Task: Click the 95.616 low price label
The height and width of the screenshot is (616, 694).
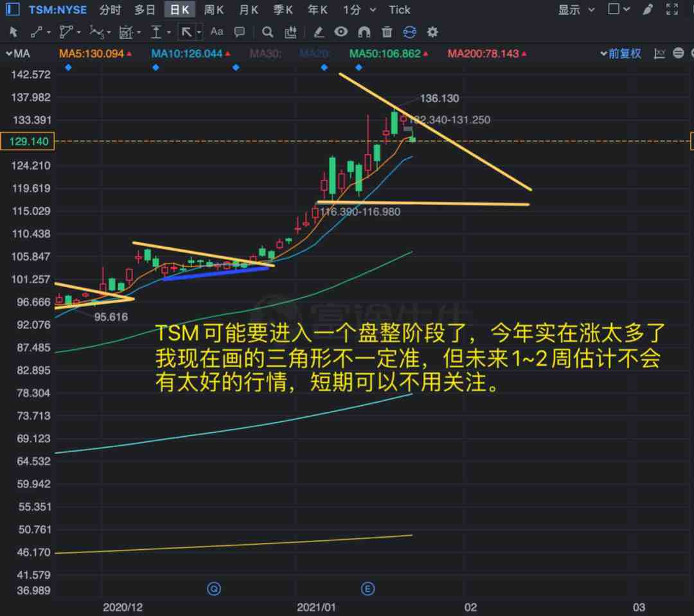Action: pos(111,317)
